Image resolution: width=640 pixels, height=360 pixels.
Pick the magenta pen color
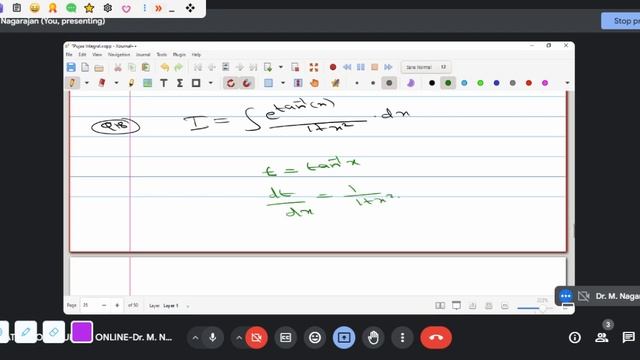pyautogui.click(x=545, y=83)
